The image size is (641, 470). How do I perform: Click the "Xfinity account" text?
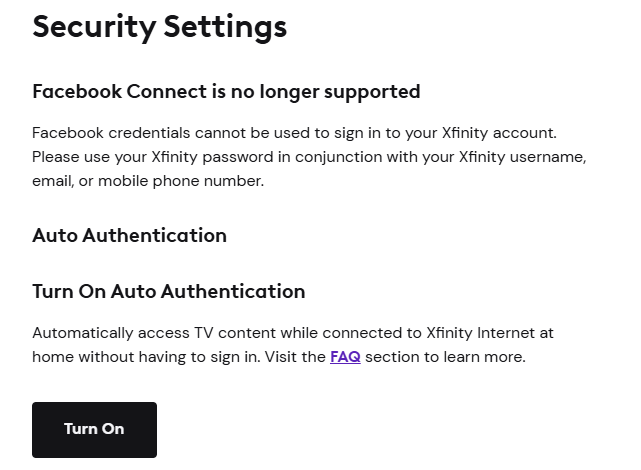point(498,133)
